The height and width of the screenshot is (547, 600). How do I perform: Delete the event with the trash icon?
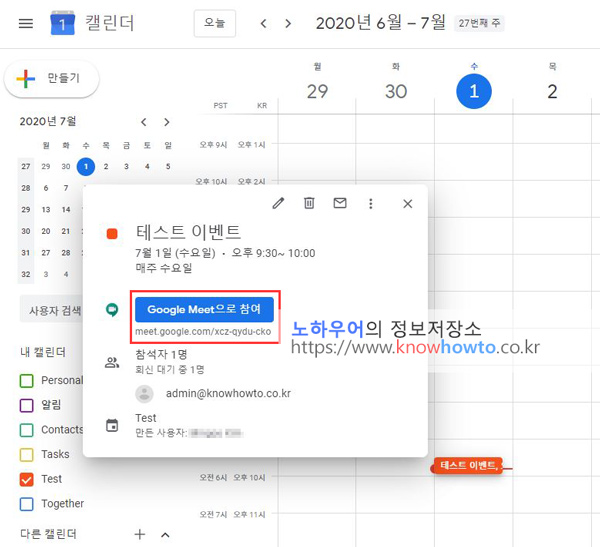tap(309, 203)
